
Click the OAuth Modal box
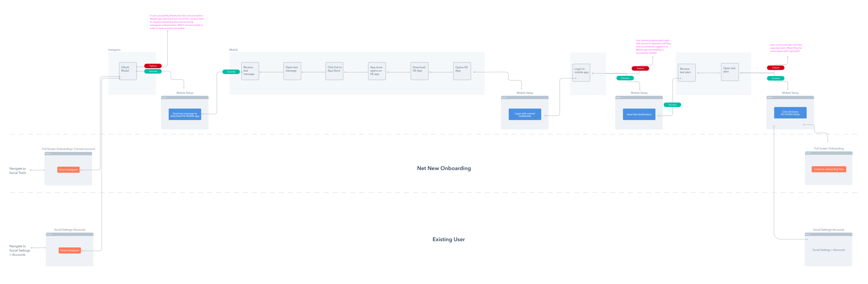pyautogui.click(x=128, y=71)
